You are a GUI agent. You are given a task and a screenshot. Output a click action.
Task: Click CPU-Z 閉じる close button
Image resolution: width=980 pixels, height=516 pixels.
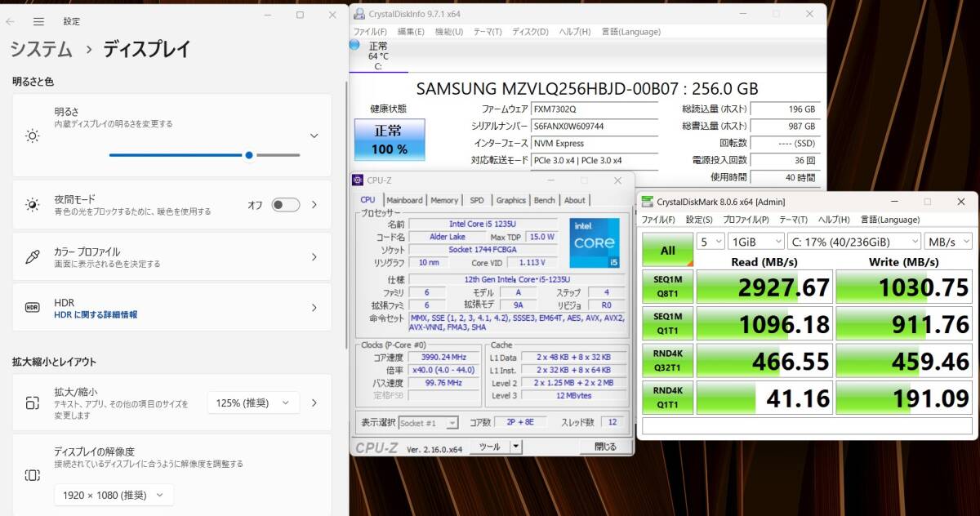(x=604, y=447)
